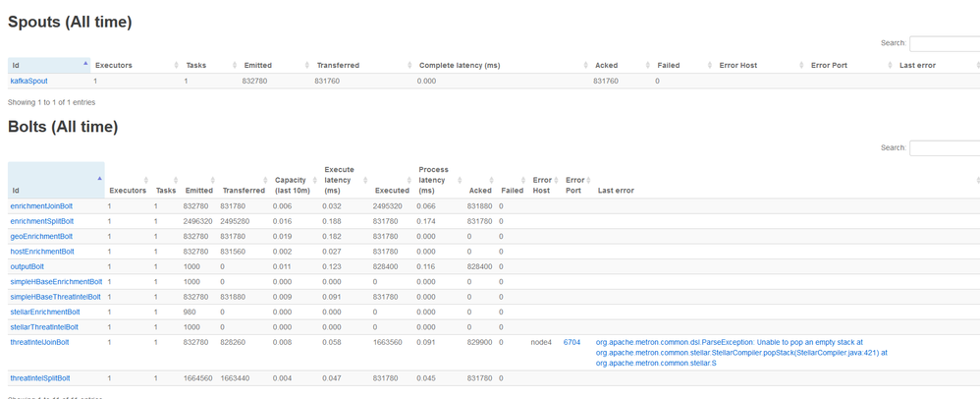Viewport: 980px width, 399px height.
Task: Open the enrichmentSplitBolt details
Action: pos(42,221)
